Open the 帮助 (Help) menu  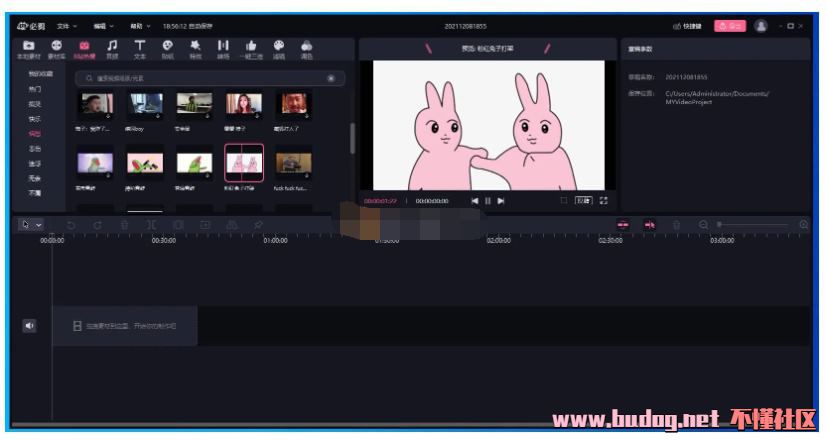click(139, 25)
